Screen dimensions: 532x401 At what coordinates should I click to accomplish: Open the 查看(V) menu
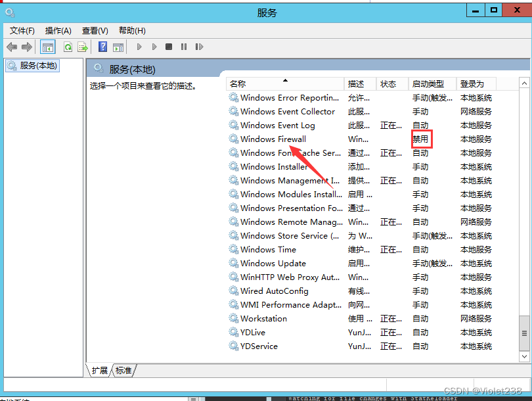tap(95, 31)
